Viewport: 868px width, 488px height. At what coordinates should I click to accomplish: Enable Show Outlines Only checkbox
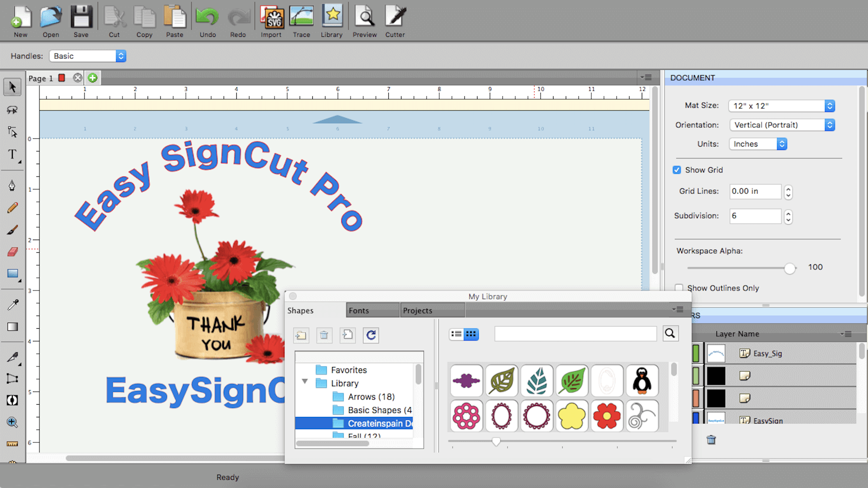(x=679, y=288)
